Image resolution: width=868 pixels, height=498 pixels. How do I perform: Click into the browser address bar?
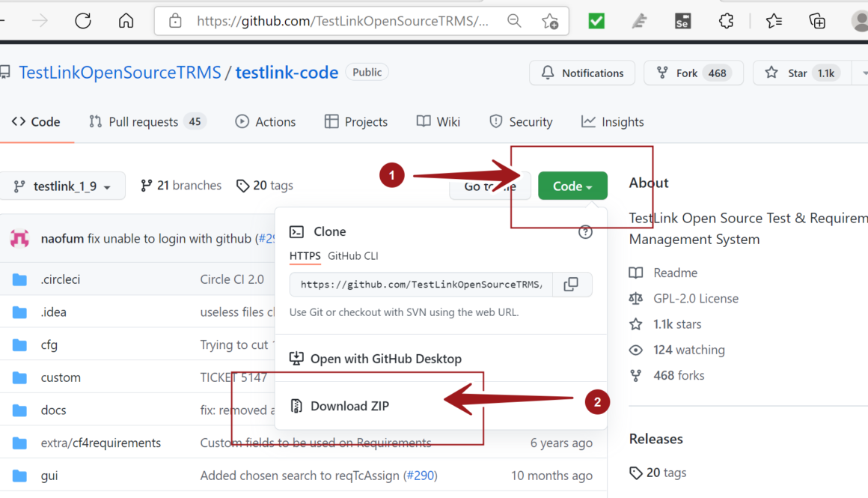342,21
